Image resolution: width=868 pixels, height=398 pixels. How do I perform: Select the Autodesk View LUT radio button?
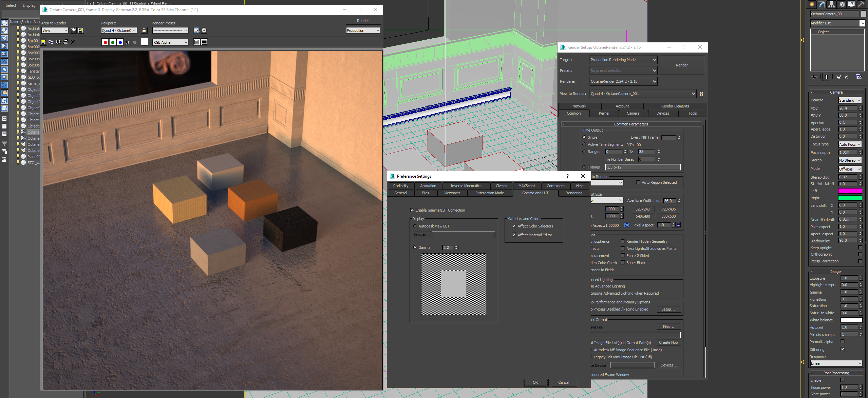pyautogui.click(x=415, y=226)
